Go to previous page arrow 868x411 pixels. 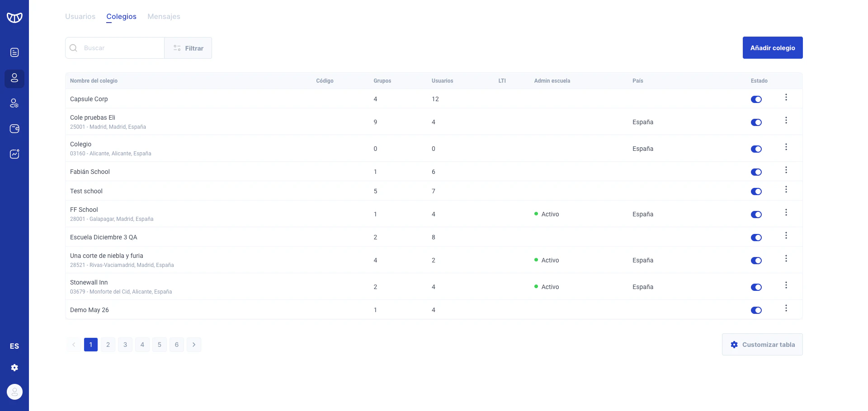pos(74,345)
